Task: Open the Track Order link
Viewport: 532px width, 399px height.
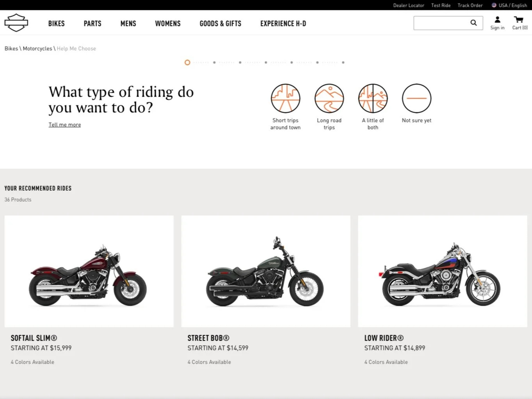Action: 470,5
